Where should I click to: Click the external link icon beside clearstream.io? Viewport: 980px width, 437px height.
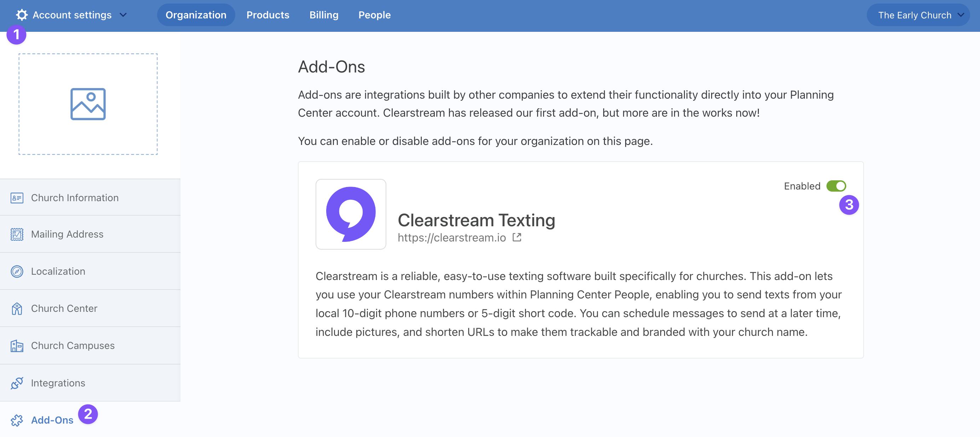tap(517, 237)
